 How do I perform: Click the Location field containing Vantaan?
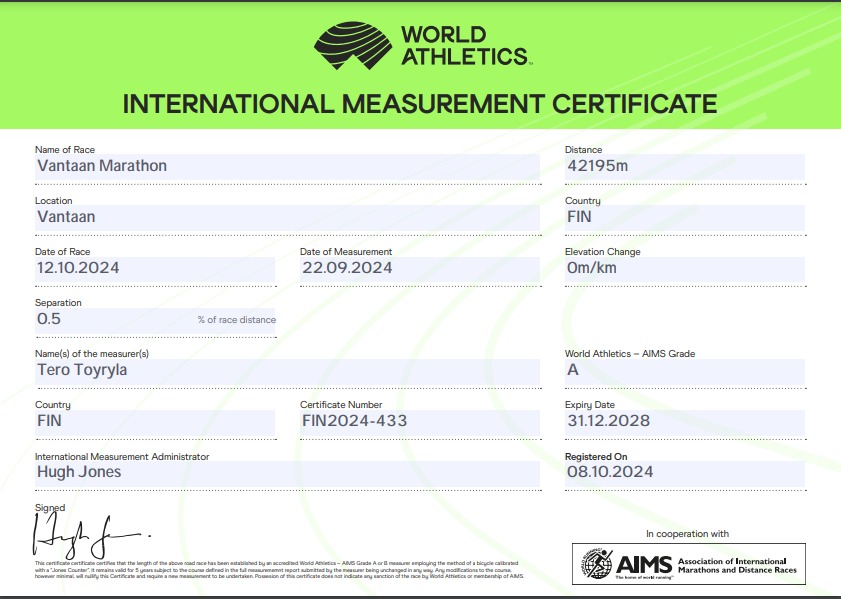pos(286,216)
